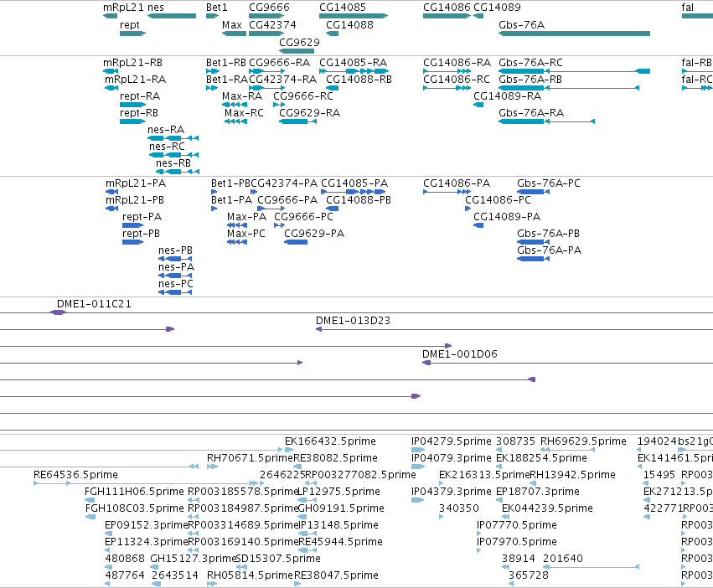Click the DME1-011C21 clone label
The height and width of the screenshot is (588, 713).
click(94, 304)
